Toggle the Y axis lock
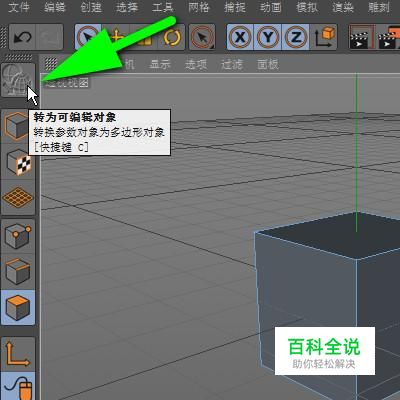 [268, 37]
